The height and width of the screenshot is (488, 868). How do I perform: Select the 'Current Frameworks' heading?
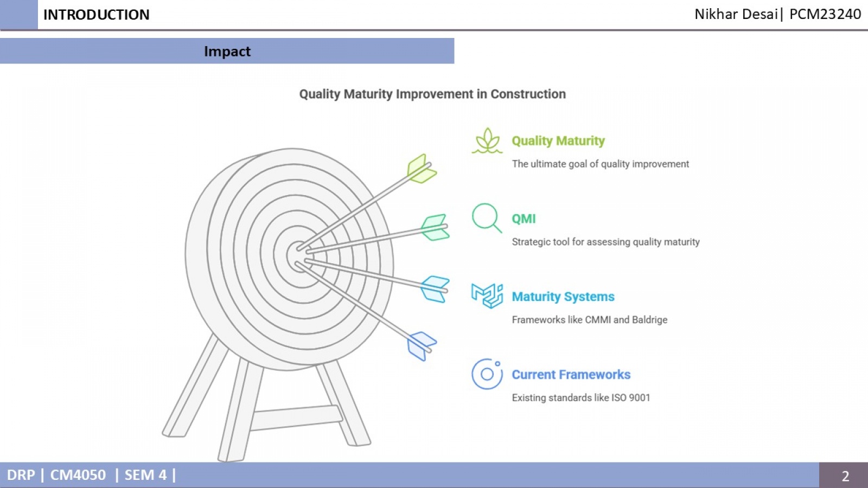pyautogui.click(x=571, y=375)
